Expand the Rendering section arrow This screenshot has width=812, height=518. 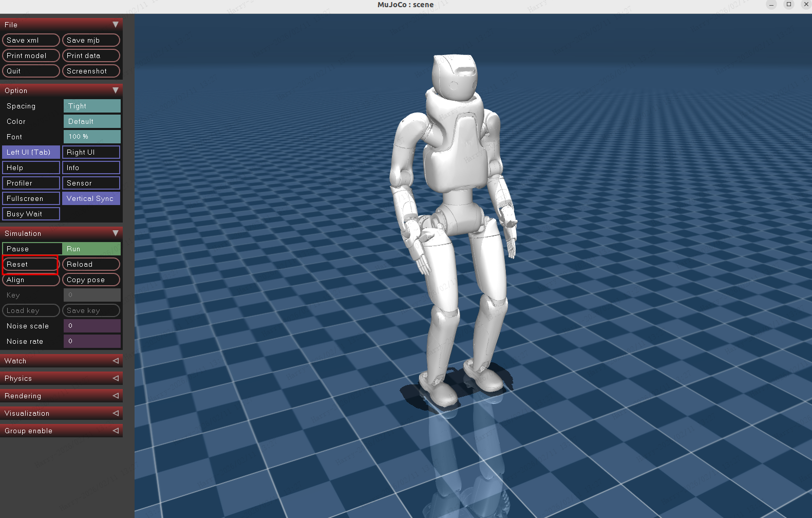click(115, 396)
